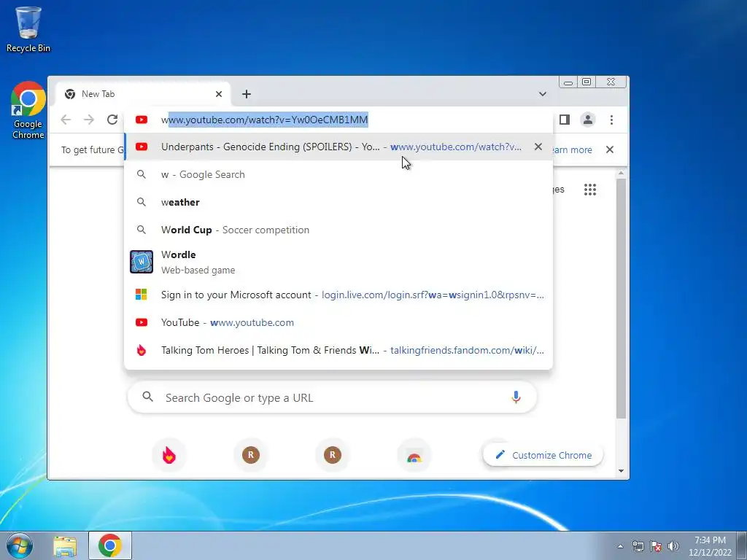Viewport: 747px width, 560px height.
Task: Dismiss the info bar with its X
Action: tap(609, 149)
